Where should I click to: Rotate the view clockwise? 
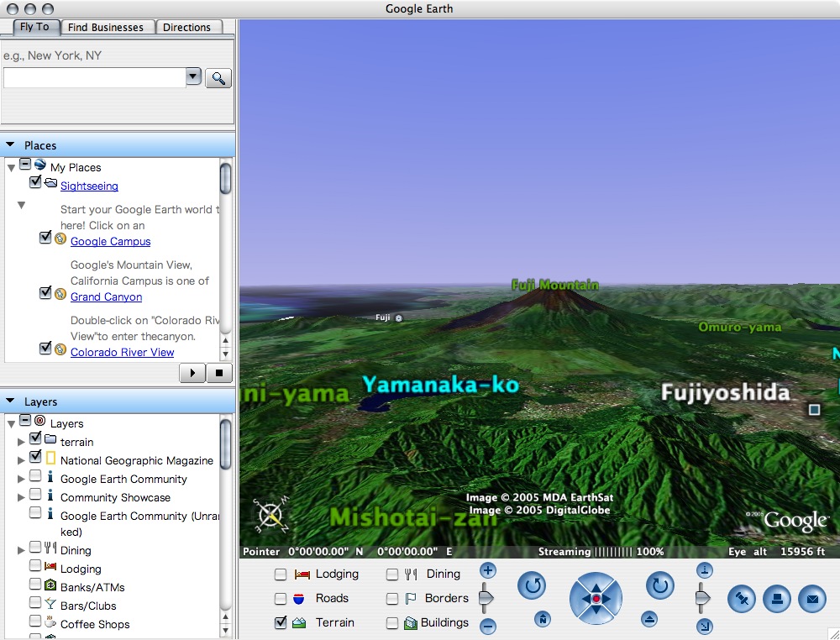click(x=660, y=585)
